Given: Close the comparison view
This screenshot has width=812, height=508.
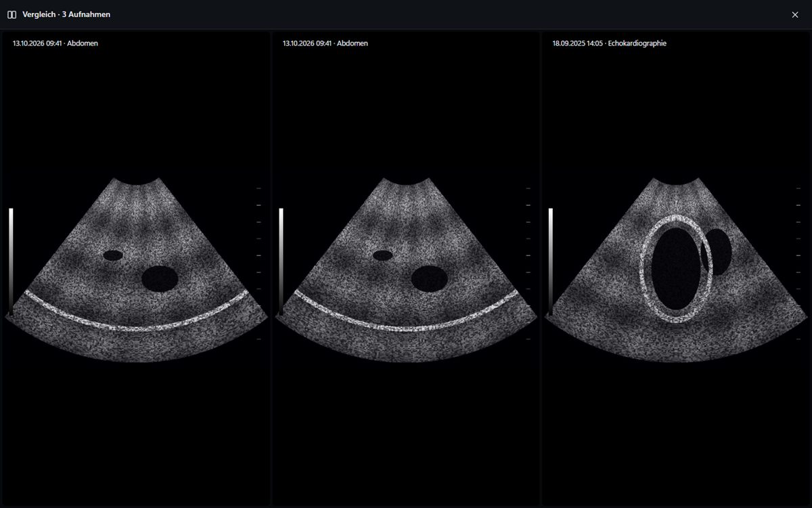Looking at the screenshot, I should (x=795, y=14).
